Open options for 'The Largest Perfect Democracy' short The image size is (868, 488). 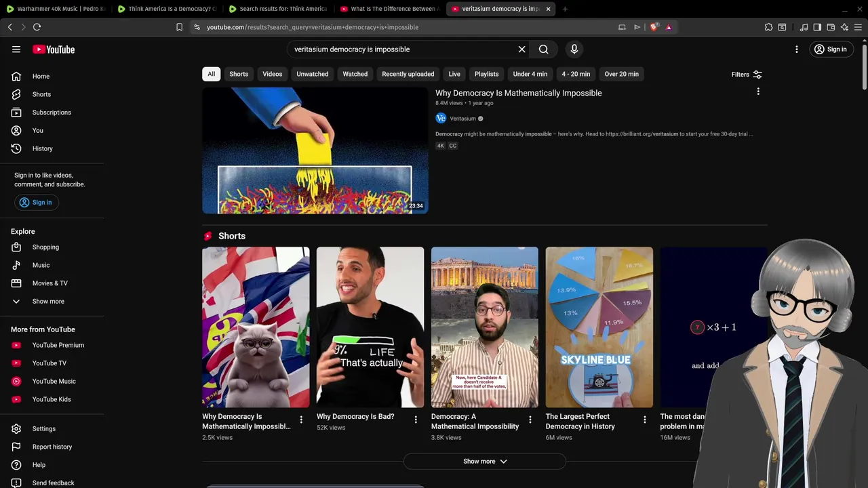pyautogui.click(x=645, y=420)
